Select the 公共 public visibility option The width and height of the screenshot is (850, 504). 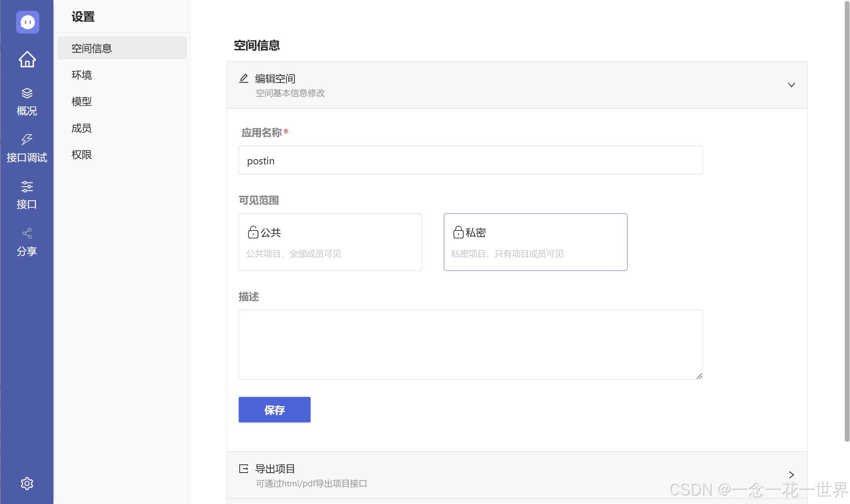pos(330,242)
